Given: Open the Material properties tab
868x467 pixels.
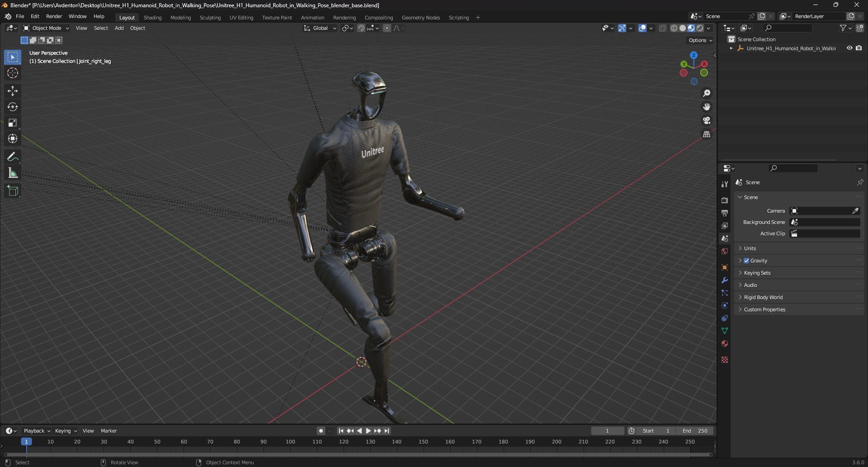Looking at the screenshot, I should click(725, 343).
